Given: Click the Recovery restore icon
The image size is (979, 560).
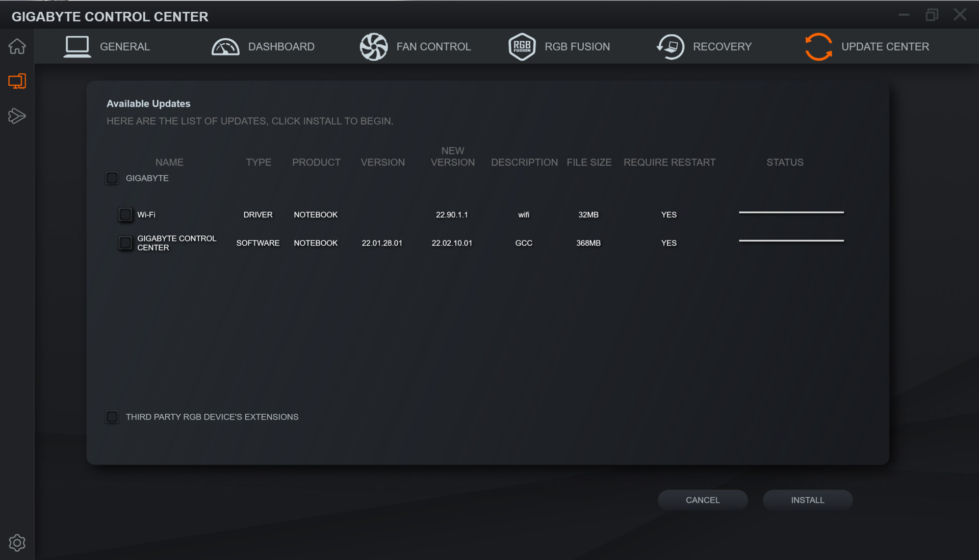Looking at the screenshot, I should 670,46.
